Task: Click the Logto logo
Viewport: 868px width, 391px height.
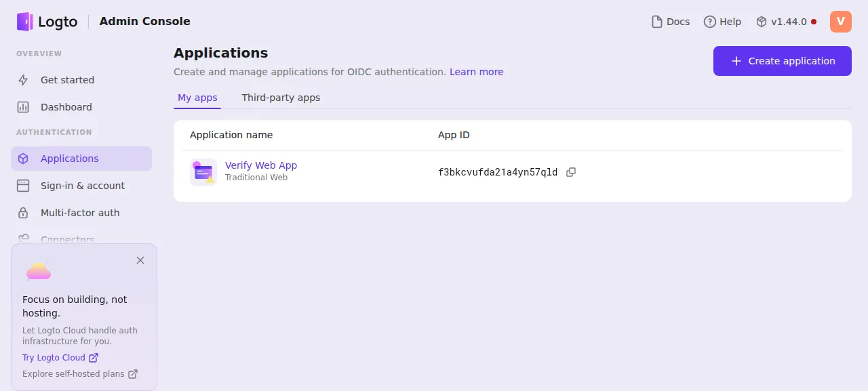Action: click(x=47, y=22)
